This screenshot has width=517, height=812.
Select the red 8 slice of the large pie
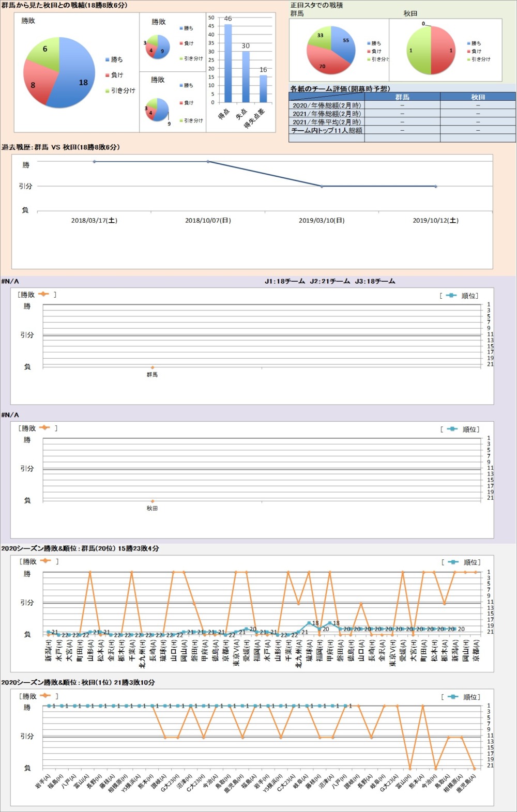(x=36, y=83)
